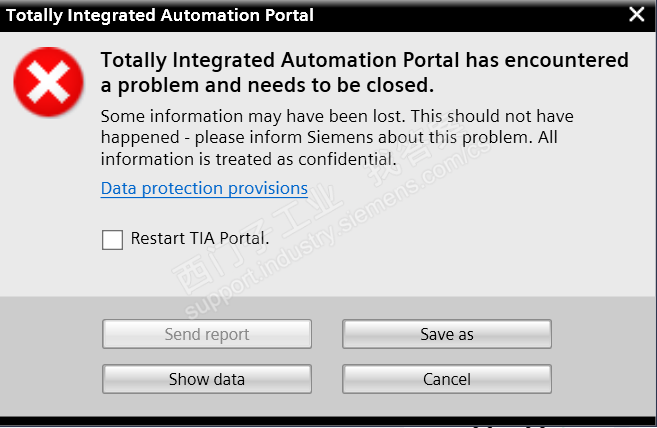Close the dialog with the title bar X

click(x=637, y=14)
